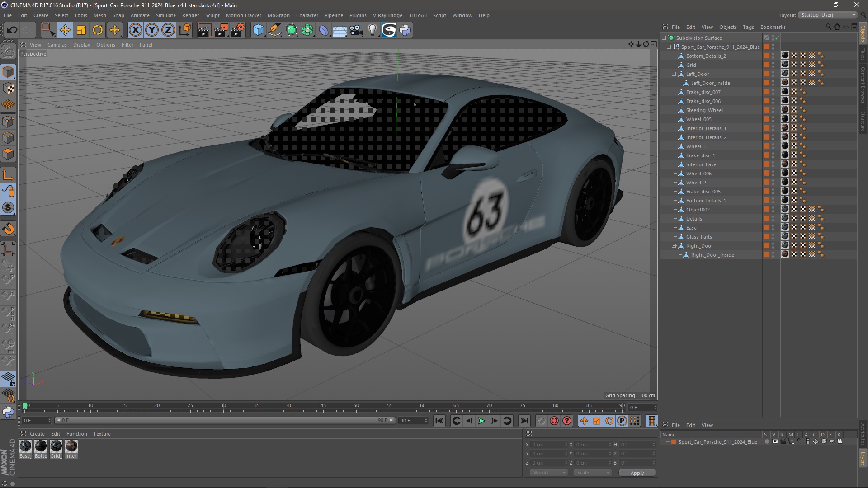Toggle Subdivision Surface enable checkmark
The image size is (868, 488).
(x=777, y=38)
